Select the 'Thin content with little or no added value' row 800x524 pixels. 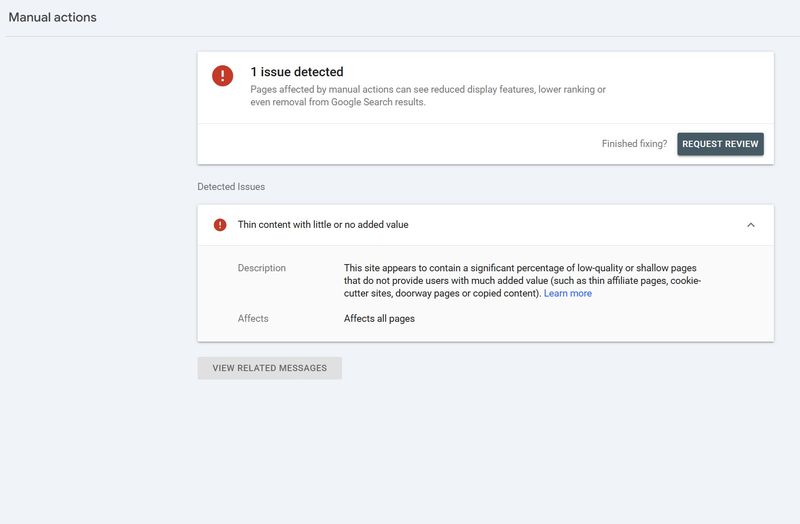pyautogui.click(x=485, y=225)
